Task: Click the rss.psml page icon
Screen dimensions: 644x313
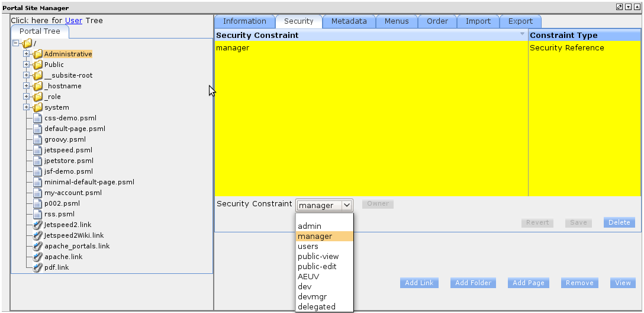Action: tap(38, 214)
